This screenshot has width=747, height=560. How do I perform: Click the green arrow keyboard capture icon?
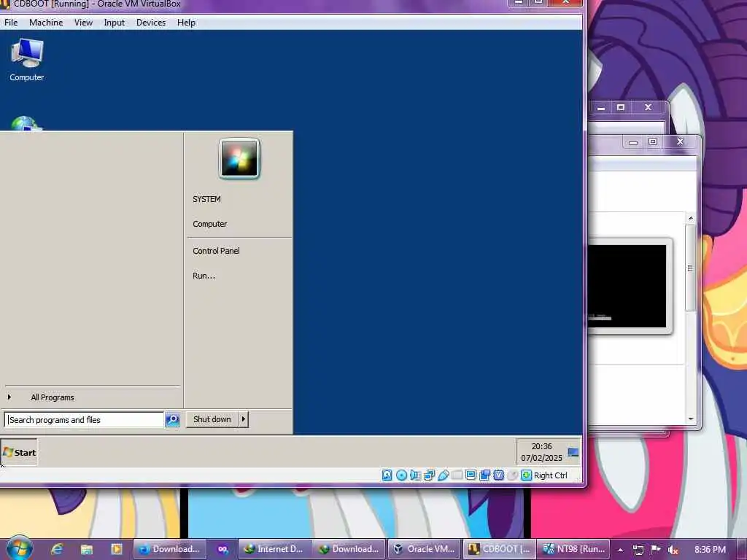[x=526, y=475]
